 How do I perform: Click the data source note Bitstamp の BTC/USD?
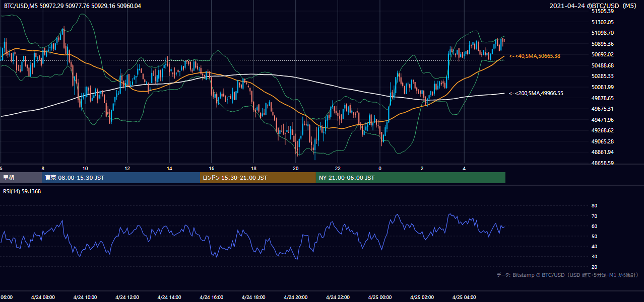567,275
